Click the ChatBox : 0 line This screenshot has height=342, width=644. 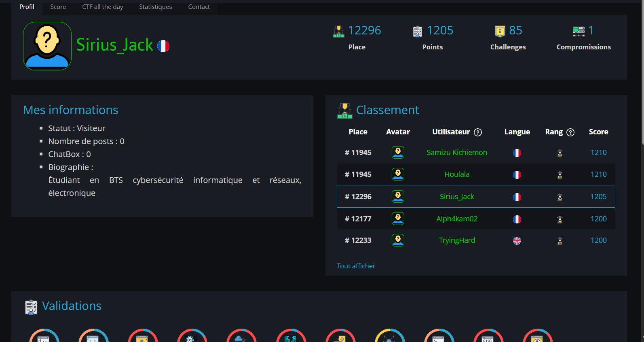[x=70, y=154]
